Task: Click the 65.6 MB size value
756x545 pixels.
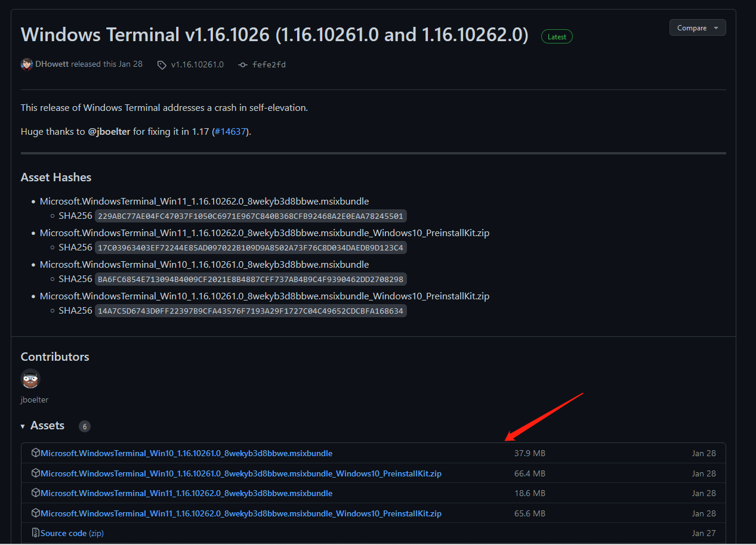Action: pyautogui.click(x=530, y=513)
